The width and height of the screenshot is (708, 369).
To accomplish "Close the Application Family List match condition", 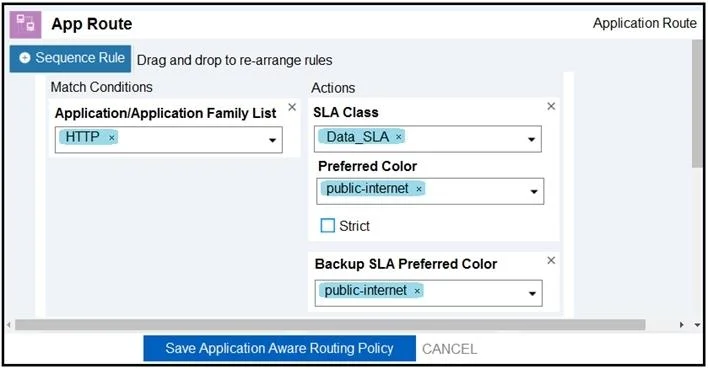I will pos(292,107).
